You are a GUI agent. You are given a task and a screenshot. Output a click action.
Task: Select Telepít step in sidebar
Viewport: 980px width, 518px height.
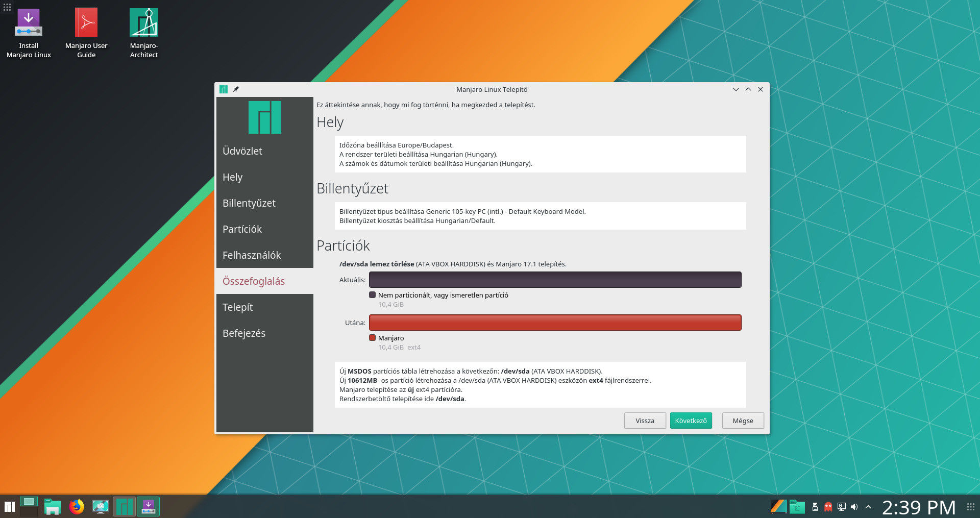click(x=264, y=307)
